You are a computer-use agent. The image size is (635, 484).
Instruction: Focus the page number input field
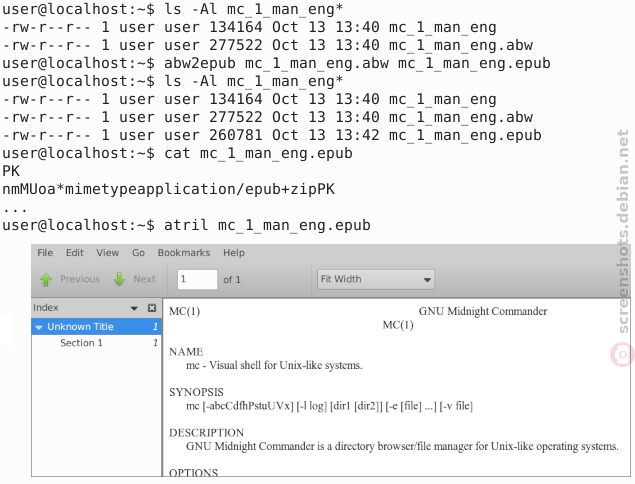pyautogui.click(x=197, y=279)
